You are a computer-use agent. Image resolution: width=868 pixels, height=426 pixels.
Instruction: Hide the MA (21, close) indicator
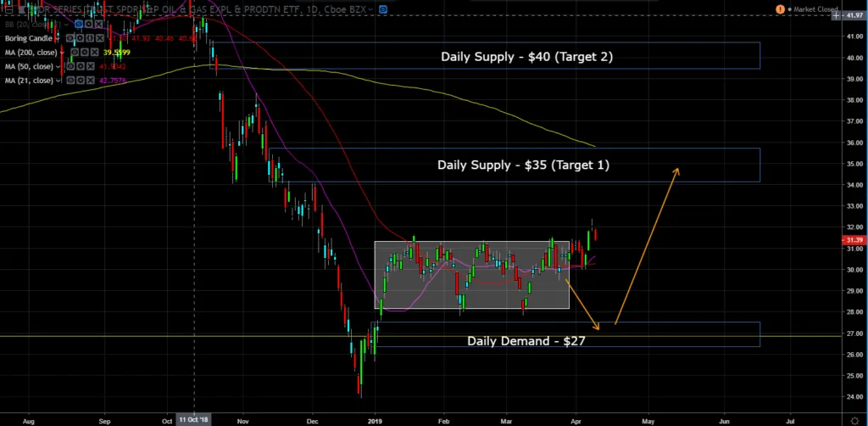tap(70, 81)
